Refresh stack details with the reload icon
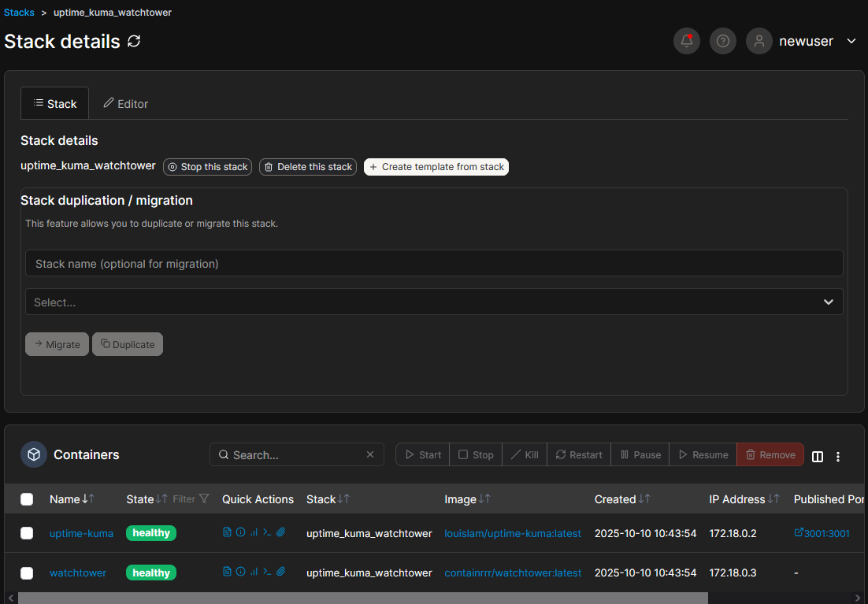 134,41
